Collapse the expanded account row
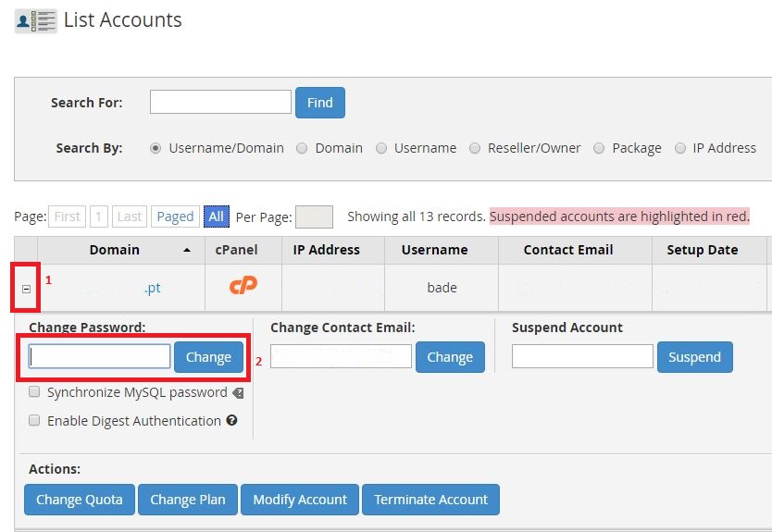 26,289
